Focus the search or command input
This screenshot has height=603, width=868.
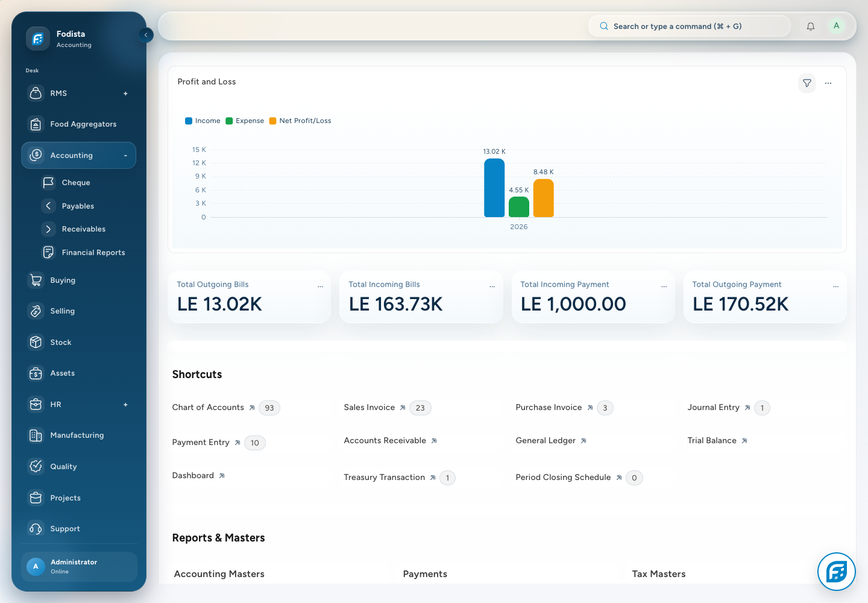689,26
